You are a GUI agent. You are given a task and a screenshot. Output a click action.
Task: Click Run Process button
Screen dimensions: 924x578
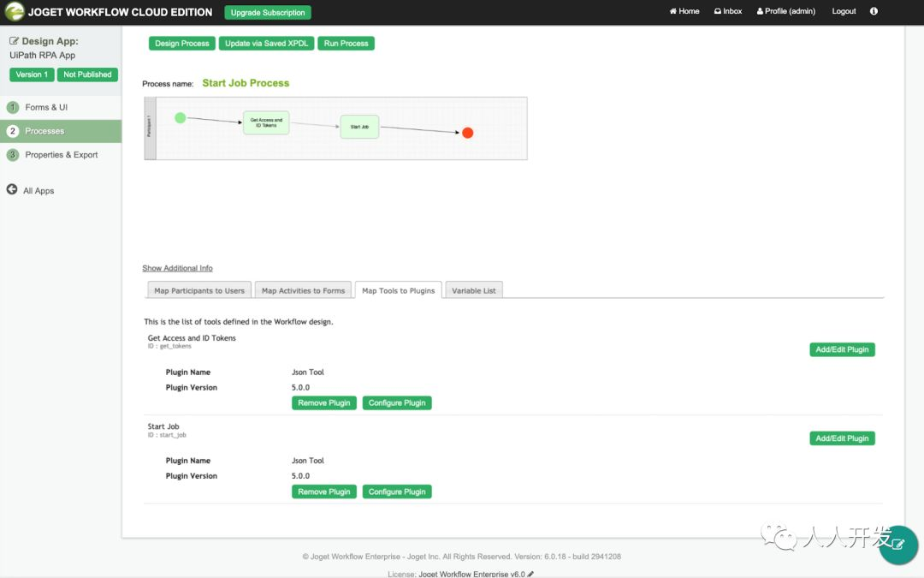346,43
